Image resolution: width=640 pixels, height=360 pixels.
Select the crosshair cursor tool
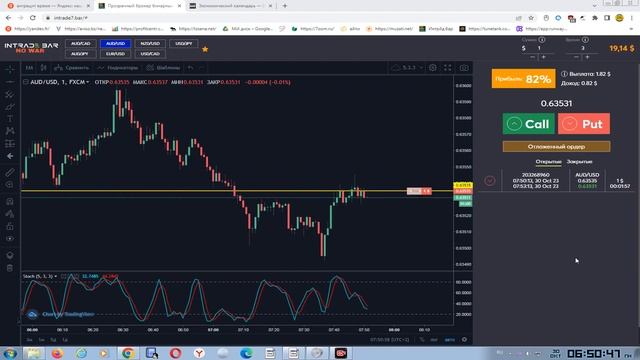(10, 69)
